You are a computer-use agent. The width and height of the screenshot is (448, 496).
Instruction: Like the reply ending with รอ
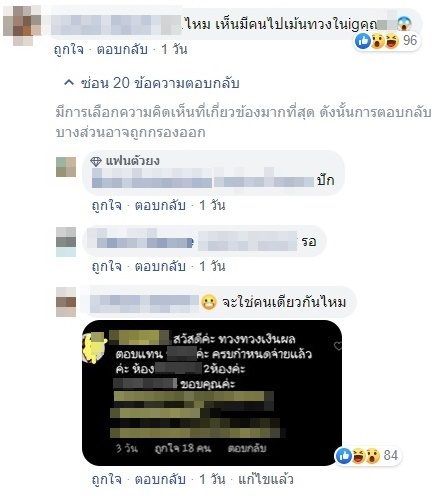pos(106,266)
